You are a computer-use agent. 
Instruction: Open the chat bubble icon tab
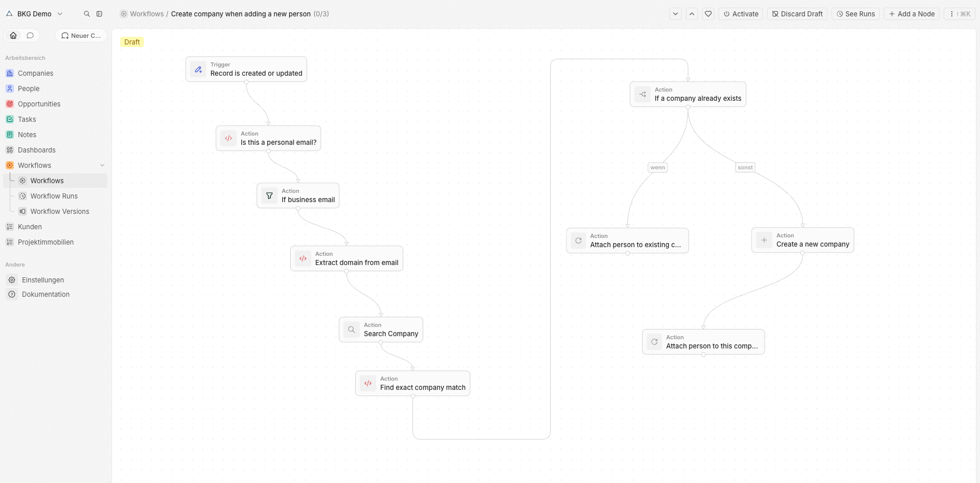click(x=30, y=35)
